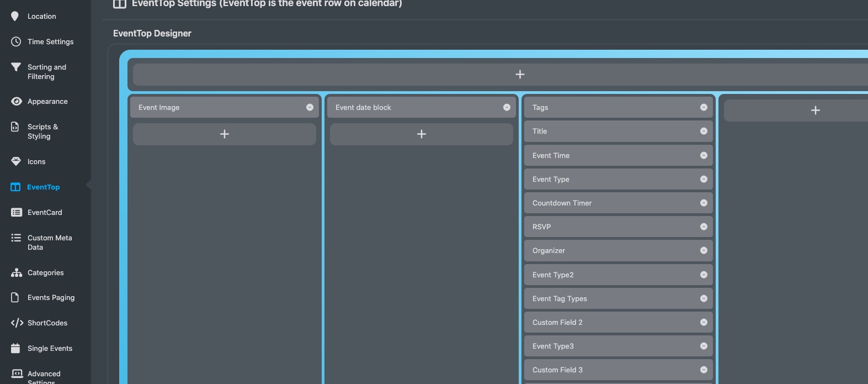Click the Time Settings clock icon
The height and width of the screenshot is (384, 868).
16,41
